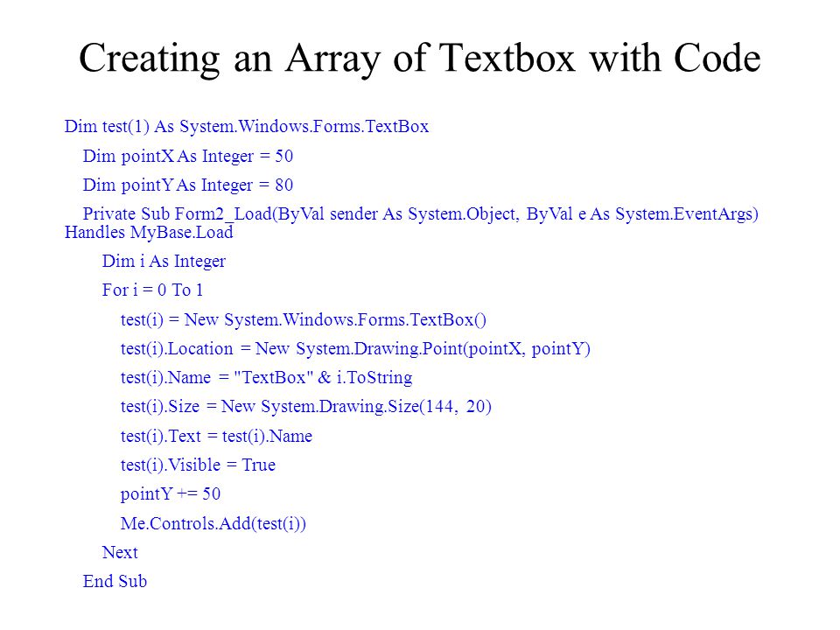Click the line "Dim pointX As Integer = 50"
Viewport: 840px width, 630px height.
point(187,157)
